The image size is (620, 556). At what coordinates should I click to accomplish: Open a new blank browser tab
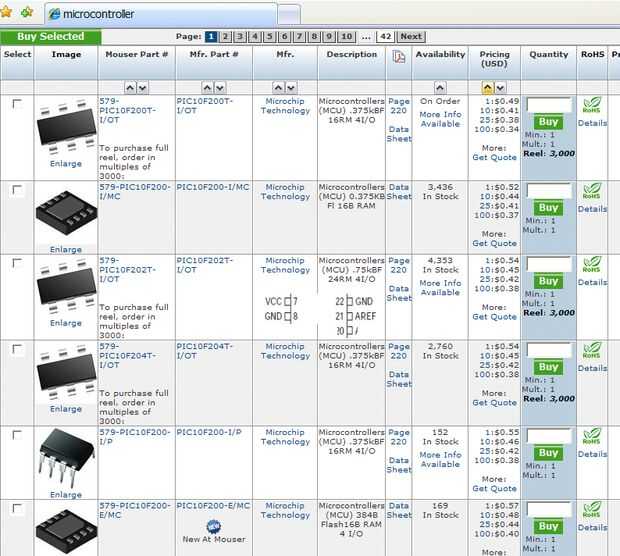point(289,15)
